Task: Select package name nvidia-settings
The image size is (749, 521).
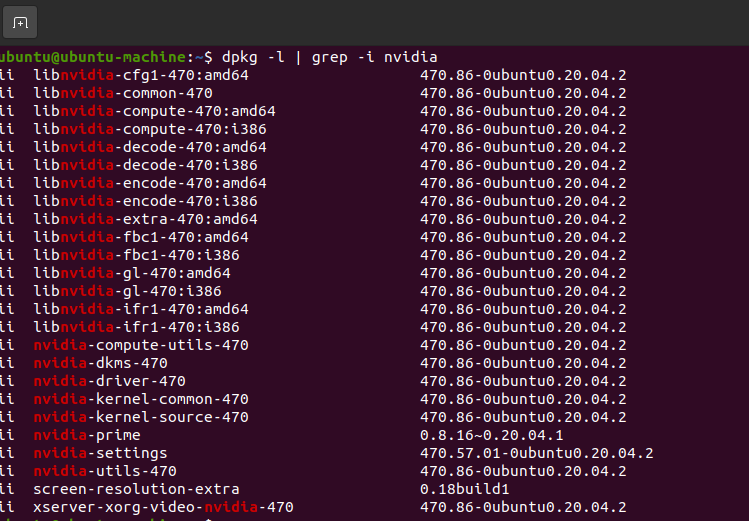Action: click(x=100, y=453)
